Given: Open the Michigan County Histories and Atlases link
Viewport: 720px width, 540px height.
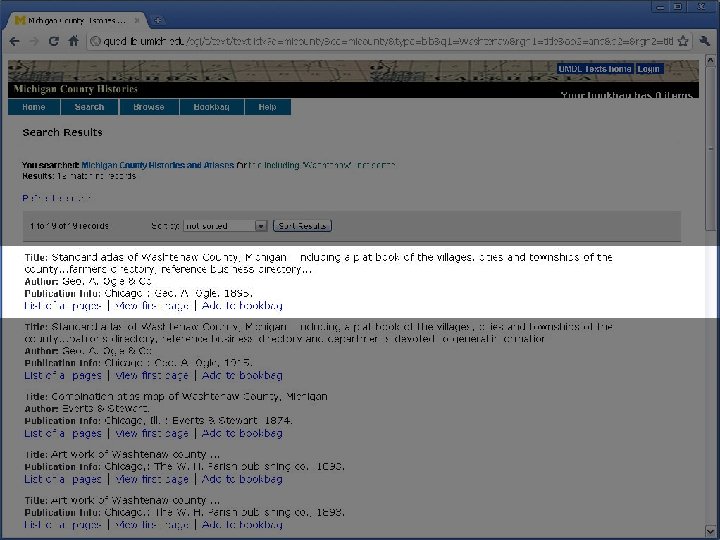Looking at the screenshot, I should 158,165.
